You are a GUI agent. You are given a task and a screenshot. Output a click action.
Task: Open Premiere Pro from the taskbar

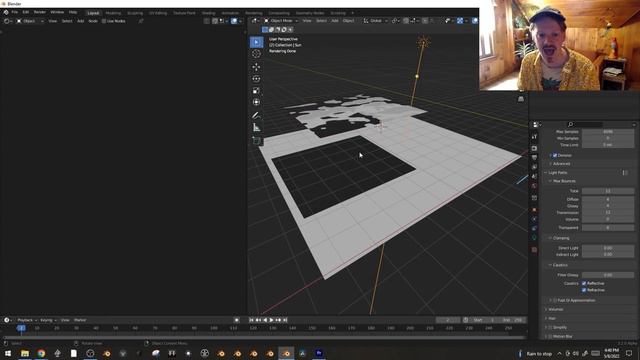click(x=319, y=353)
